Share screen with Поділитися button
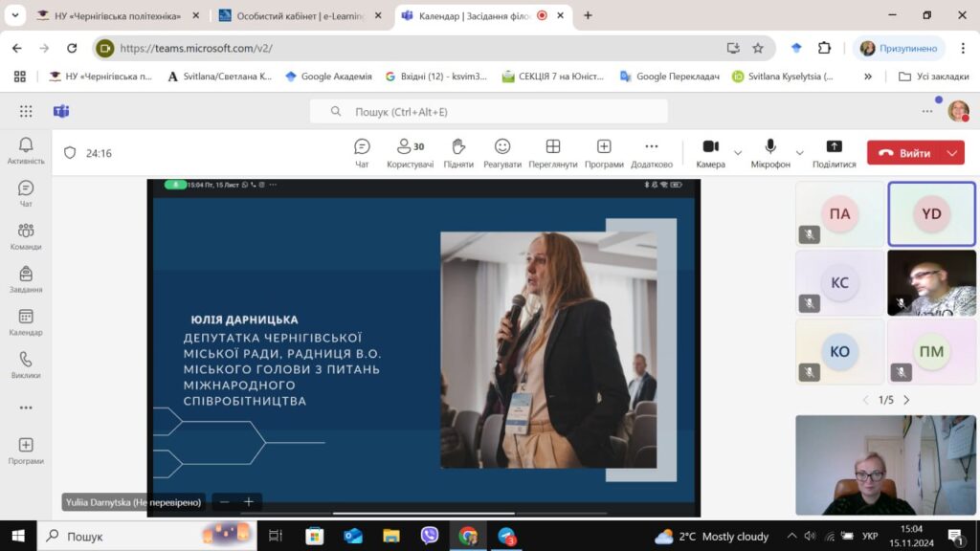 coord(834,152)
